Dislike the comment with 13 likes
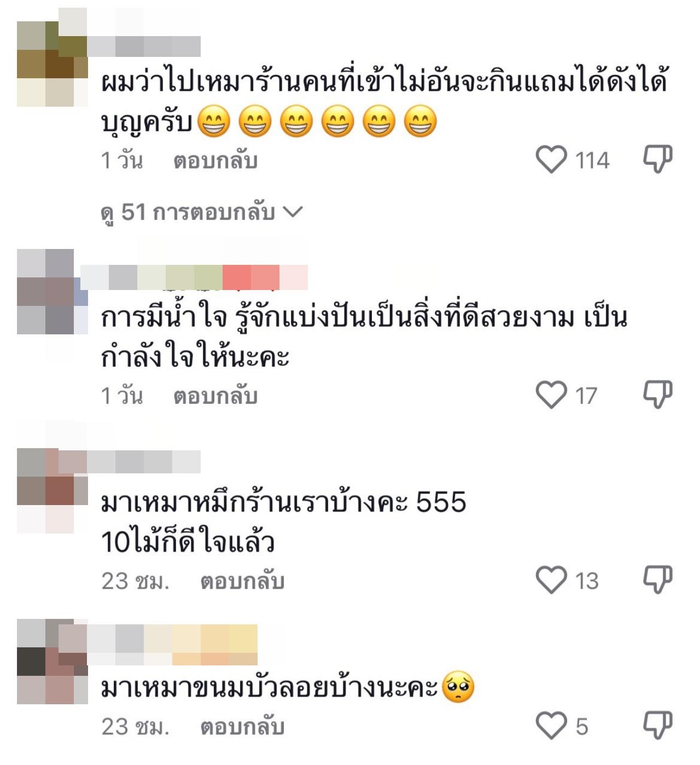This screenshot has height=765, width=700. [657, 579]
